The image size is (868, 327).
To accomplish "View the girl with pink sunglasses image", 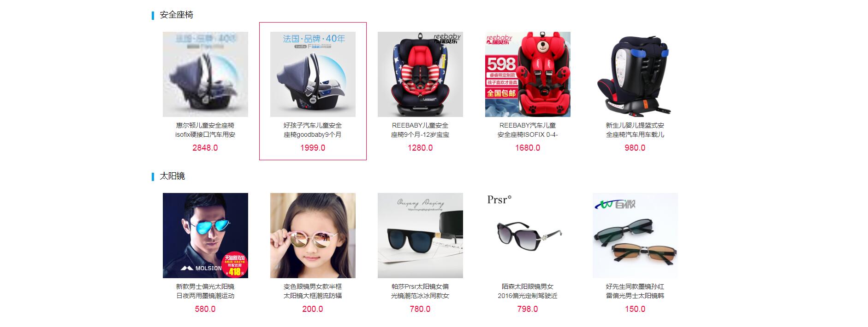I will (313, 235).
